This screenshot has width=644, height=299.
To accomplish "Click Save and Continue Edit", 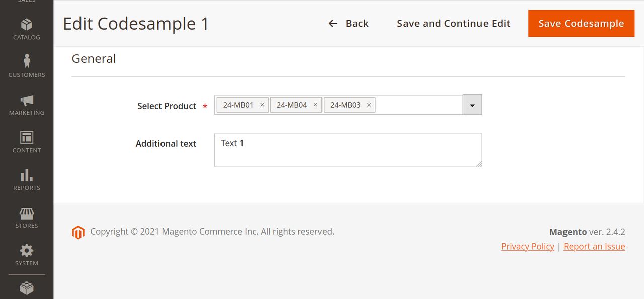I will pyautogui.click(x=453, y=24).
